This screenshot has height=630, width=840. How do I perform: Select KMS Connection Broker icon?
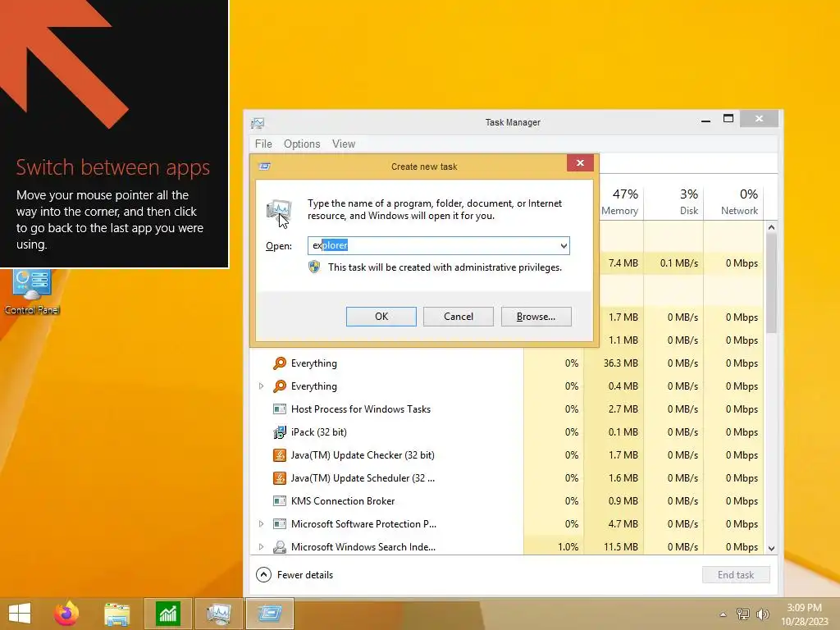pos(279,501)
